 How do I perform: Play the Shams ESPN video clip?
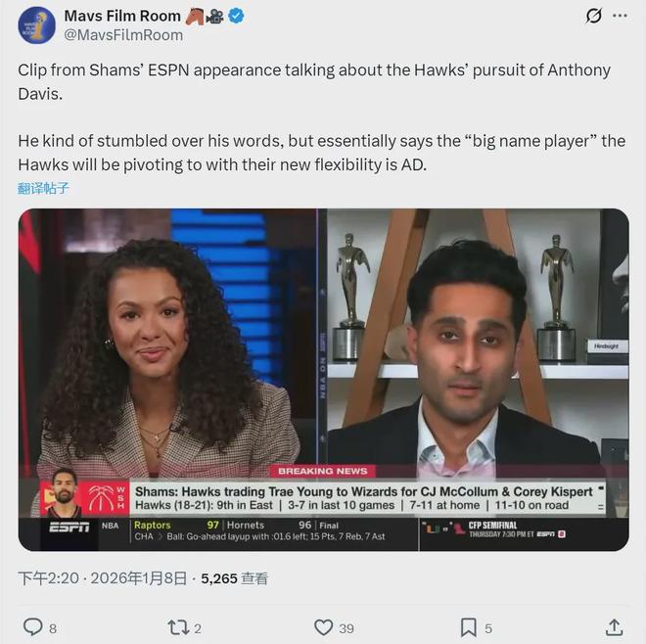point(323,379)
